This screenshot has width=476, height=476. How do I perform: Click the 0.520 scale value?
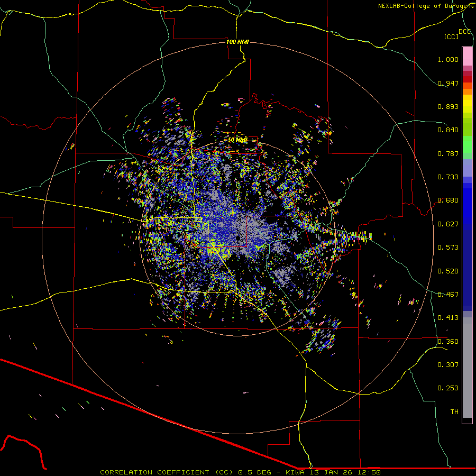click(x=448, y=271)
